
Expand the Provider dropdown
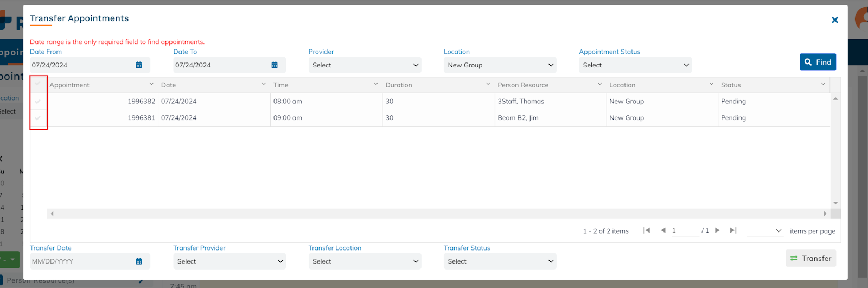pyautogui.click(x=365, y=65)
